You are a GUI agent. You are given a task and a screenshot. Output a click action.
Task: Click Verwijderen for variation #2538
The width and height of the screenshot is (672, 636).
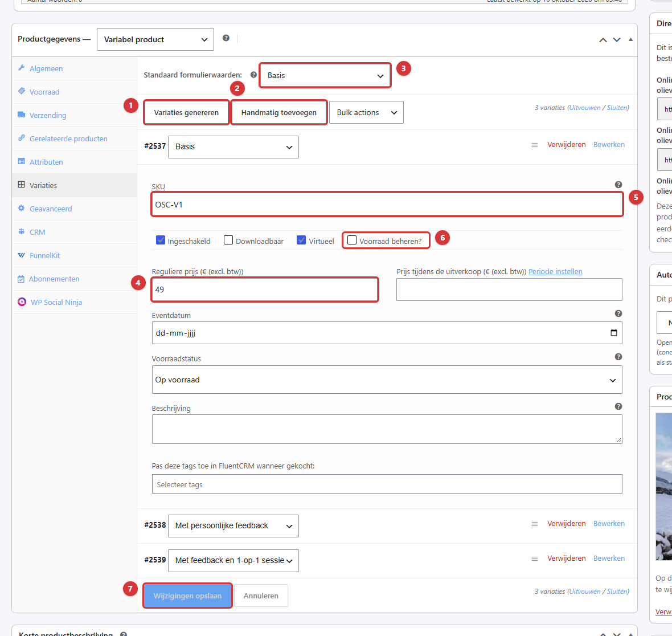pos(567,524)
